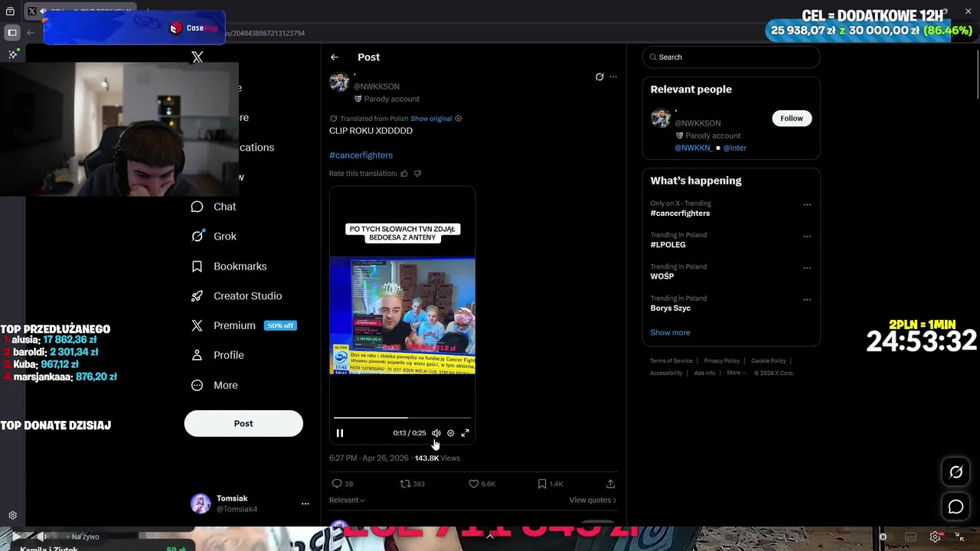Screen dimensions: 980x551
Task: Click the 143.8K Views count
Action: click(437, 458)
